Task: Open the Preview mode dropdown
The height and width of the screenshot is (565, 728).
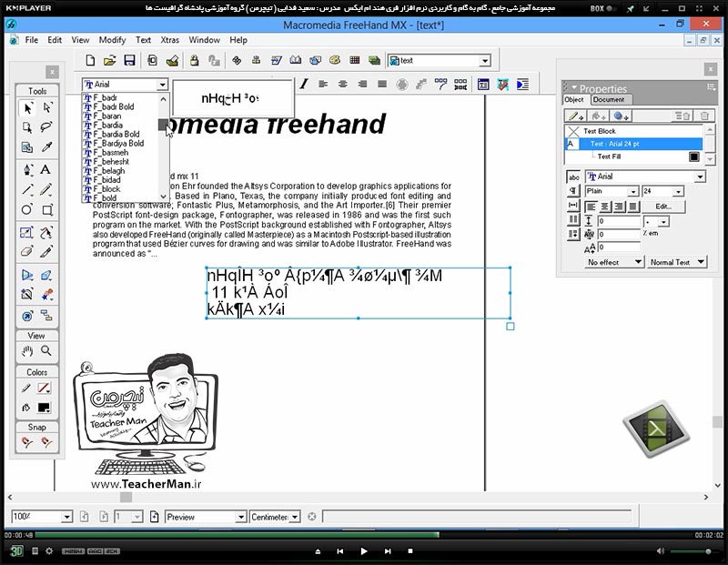Action: (240, 517)
